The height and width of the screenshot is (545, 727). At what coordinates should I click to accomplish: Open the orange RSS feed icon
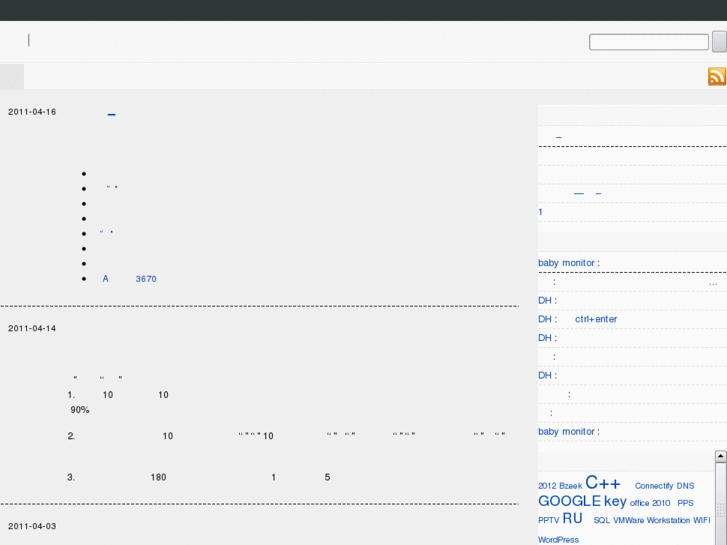tap(717, 77)
